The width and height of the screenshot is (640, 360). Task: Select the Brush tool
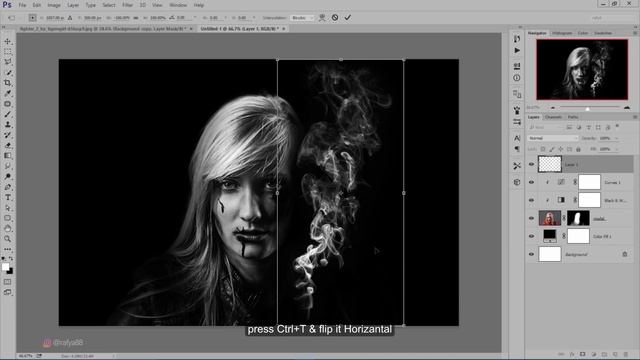[8, 114]
